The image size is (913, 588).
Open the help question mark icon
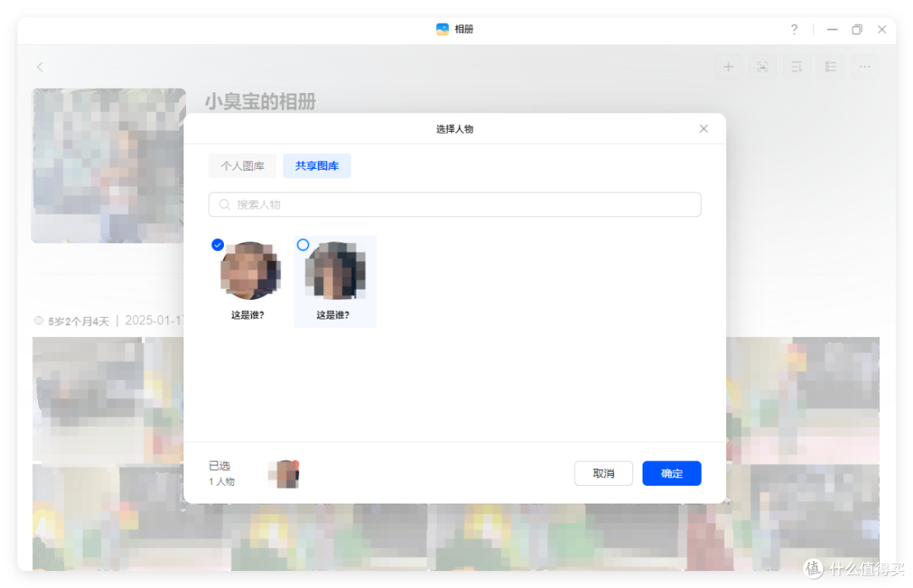coord(794,29)
